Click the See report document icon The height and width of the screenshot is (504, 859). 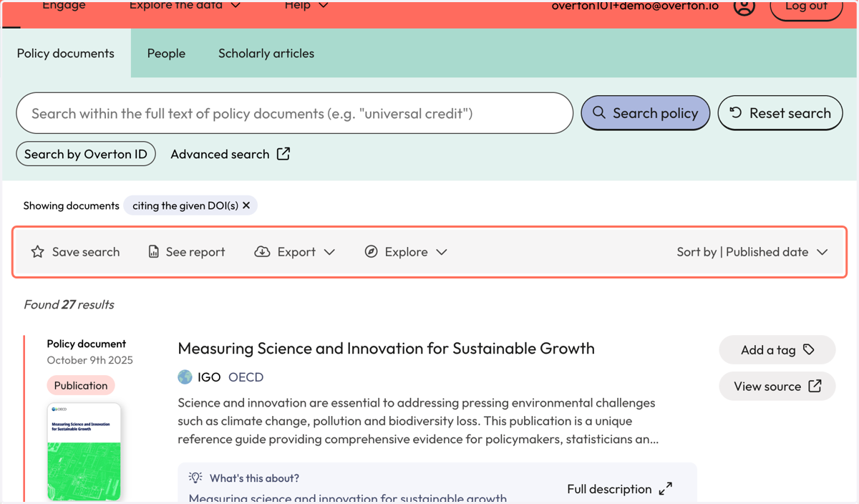pos(153,252)
